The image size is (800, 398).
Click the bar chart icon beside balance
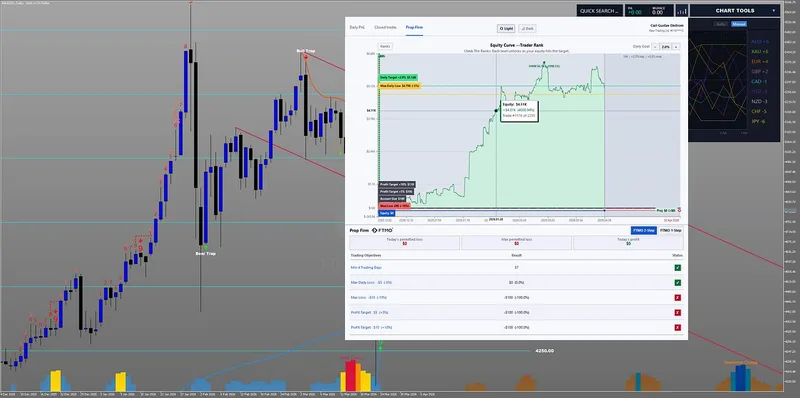682,11
